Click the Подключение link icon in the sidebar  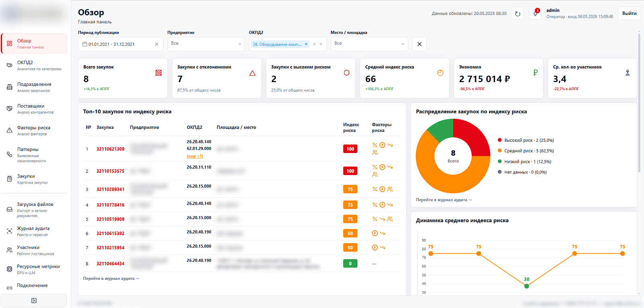[9, 288]
